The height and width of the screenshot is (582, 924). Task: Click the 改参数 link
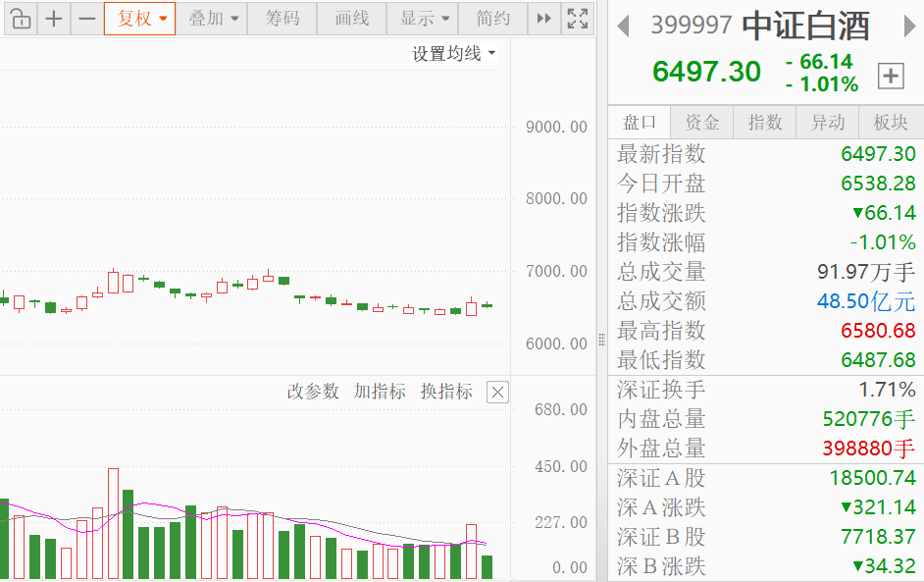pos(313,392)
